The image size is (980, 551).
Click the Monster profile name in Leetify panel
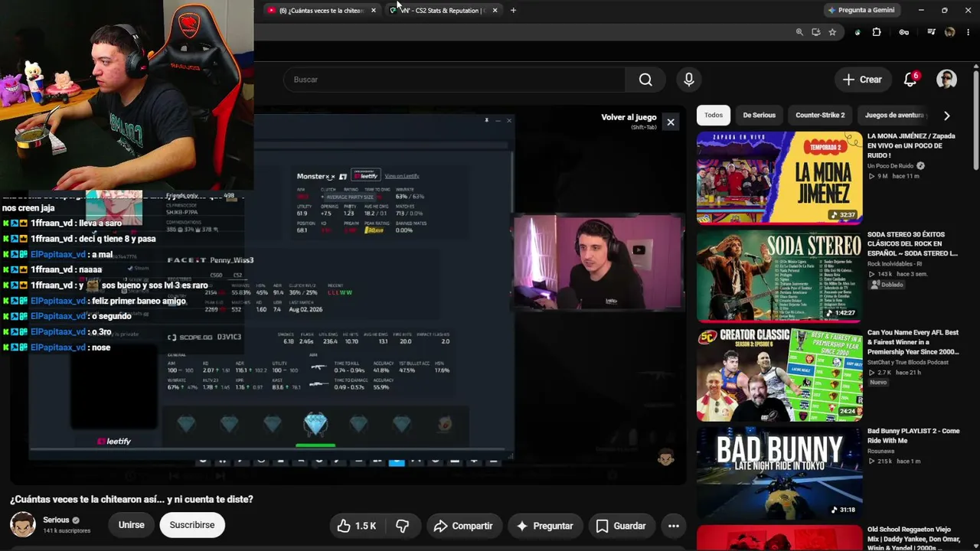tap(315, 177)
